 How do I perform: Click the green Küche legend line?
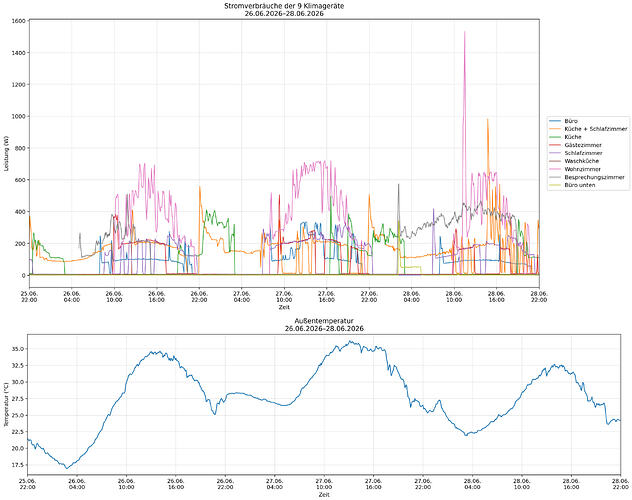click(555, 137)
